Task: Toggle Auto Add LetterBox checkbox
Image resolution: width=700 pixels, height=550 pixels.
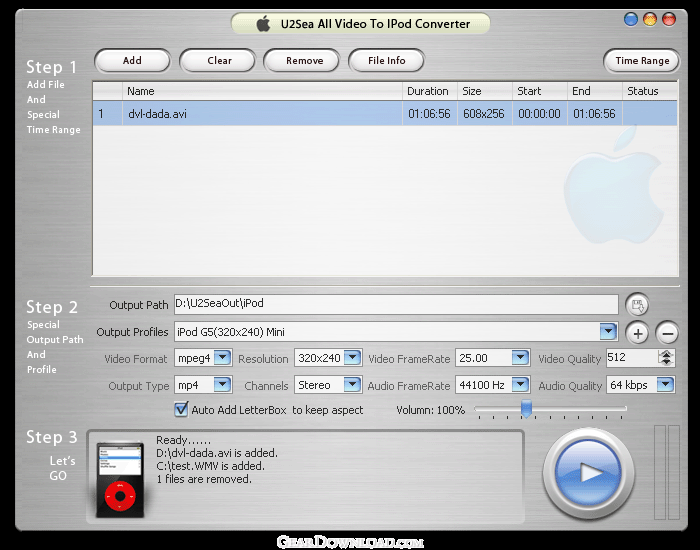Action: [181, 409]
